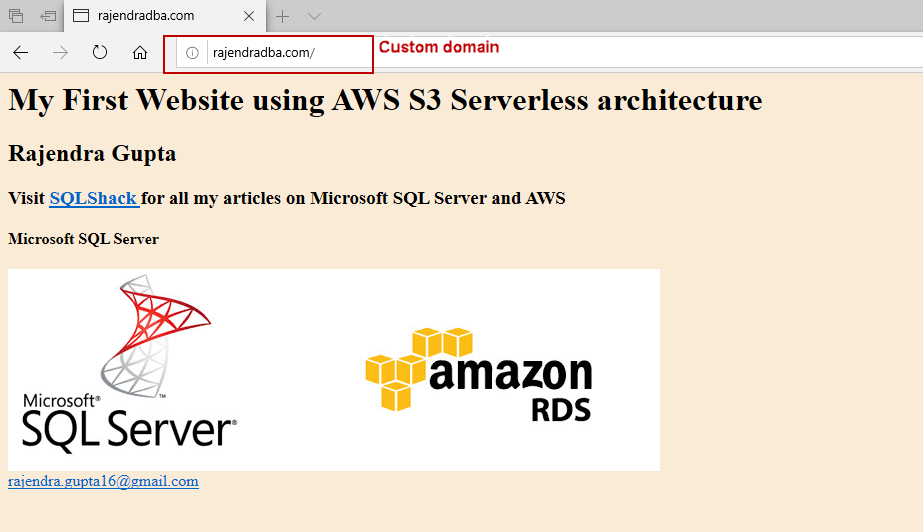Open a new tab with plus icon
This screenshot has height=532, width=923.
pos(283,16)
